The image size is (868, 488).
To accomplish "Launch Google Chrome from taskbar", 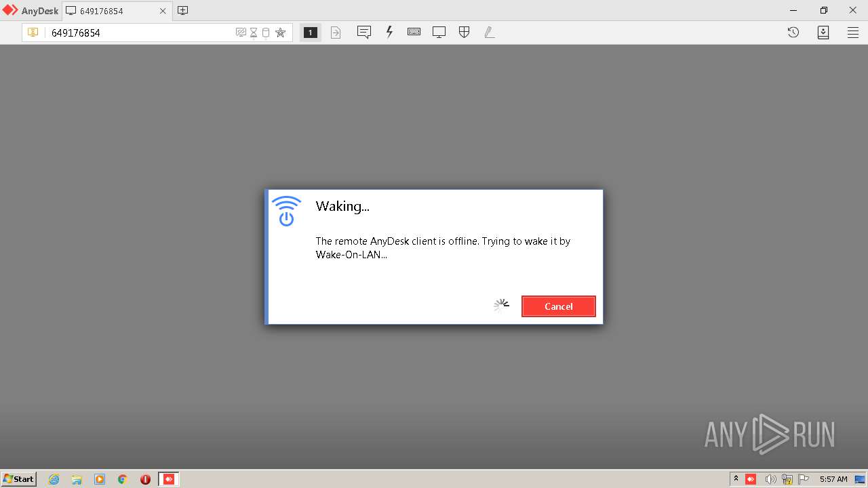I will [123, 479].
